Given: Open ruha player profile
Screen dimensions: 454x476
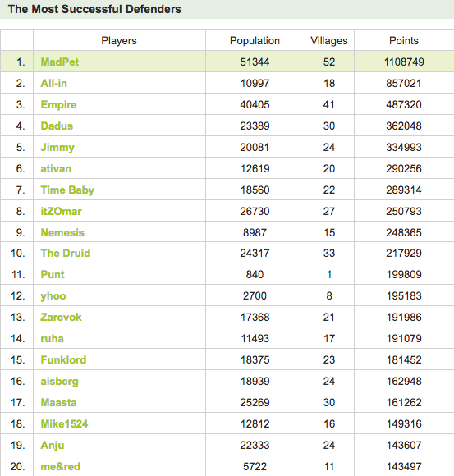Looking at the screenshot, I should click(53, 338).
